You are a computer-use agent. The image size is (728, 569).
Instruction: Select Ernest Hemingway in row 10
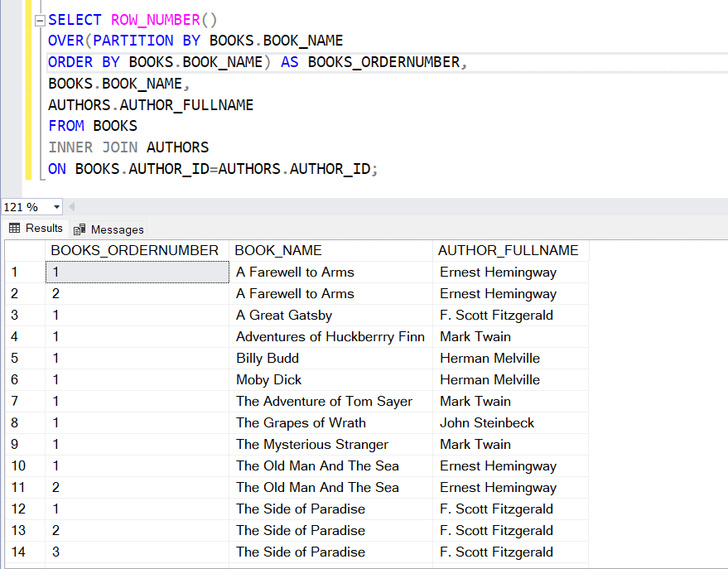pyautogui.click(x=498, y=465)
